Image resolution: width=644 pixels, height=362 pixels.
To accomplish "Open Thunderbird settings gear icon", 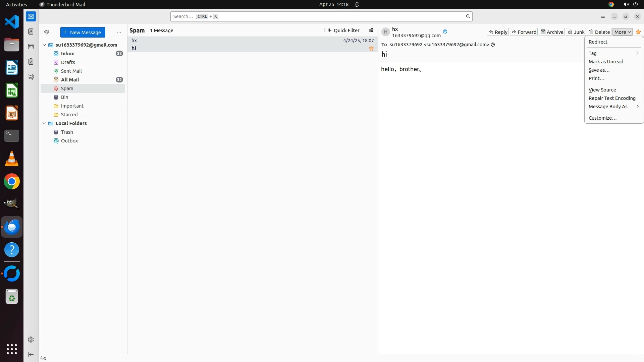I will pos(31,340).
